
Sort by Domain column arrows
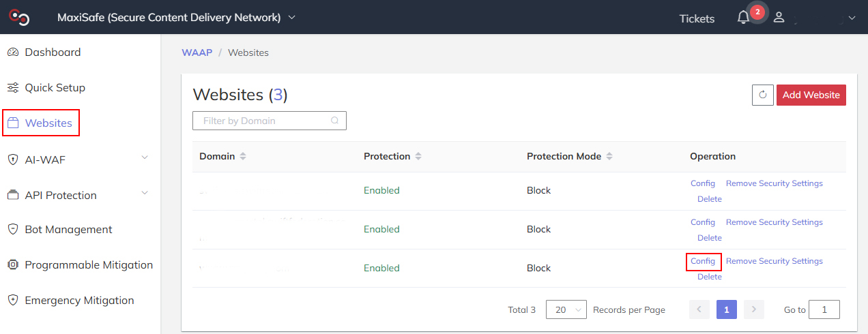243,156
